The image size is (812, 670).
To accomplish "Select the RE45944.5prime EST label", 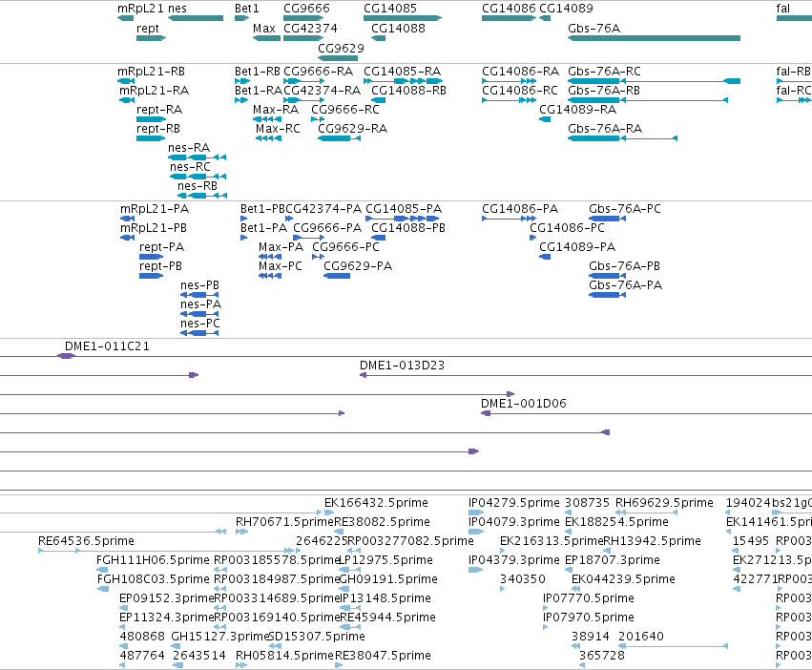I will tap(388, 618).
